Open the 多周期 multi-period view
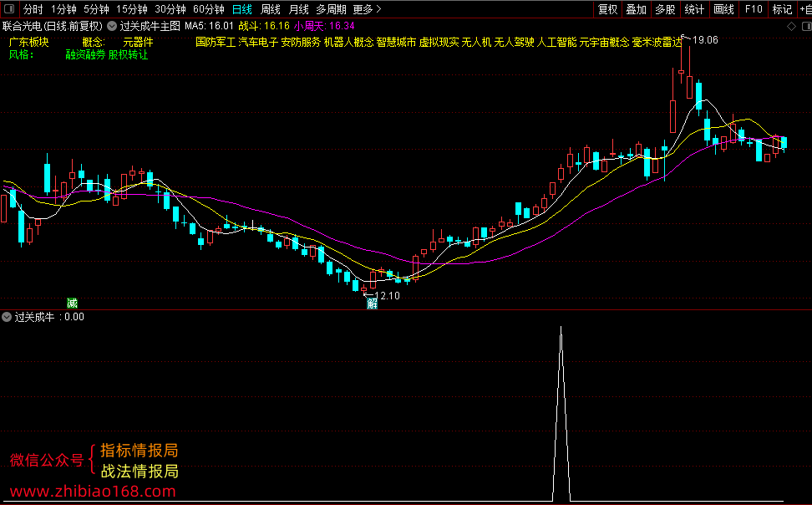 [x=332, y=9]
